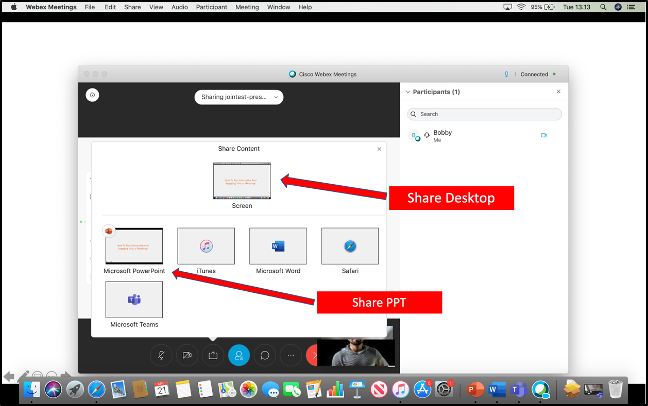Open the Meeting menu
Viewport: 648px width, 406px height.
247,7
